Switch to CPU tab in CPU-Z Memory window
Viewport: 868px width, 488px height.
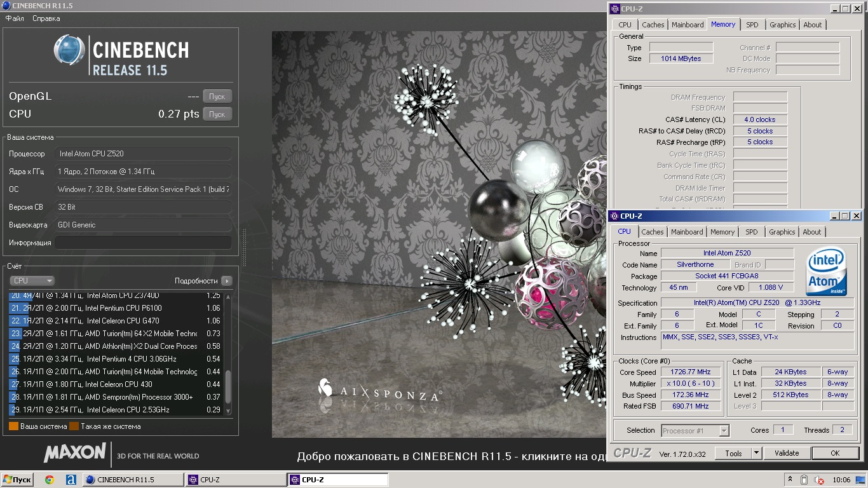click(625, 25)
